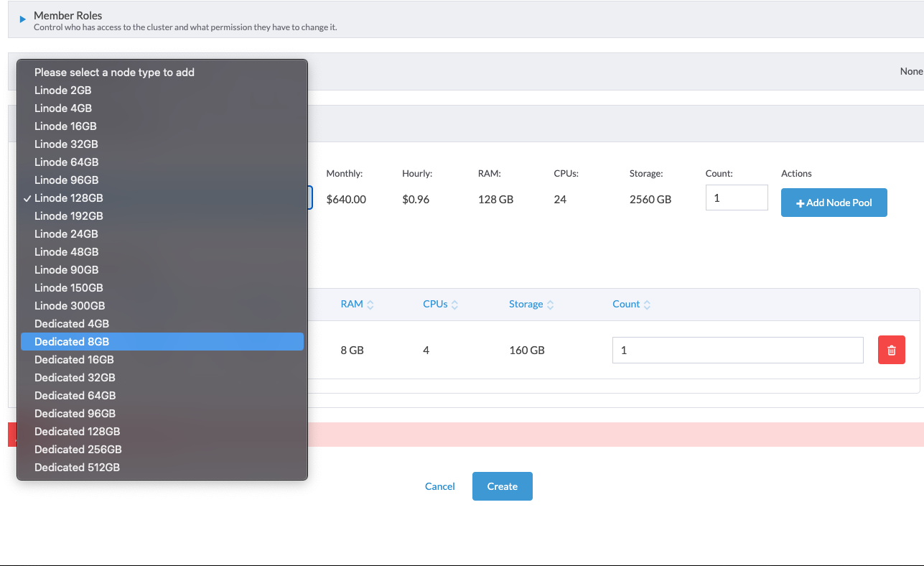Choose Linode 192GB option
The height and width of the screenshot is (566, 924).
coord(162,215)
